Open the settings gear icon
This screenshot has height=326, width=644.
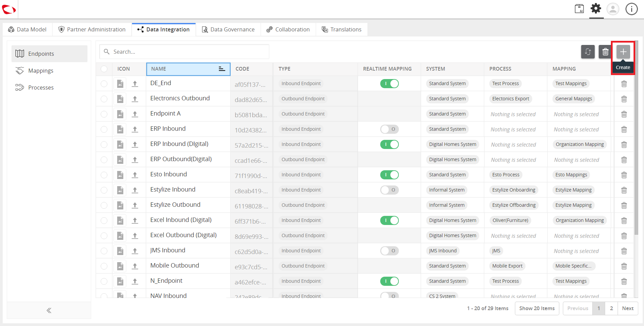pos(596,8)
